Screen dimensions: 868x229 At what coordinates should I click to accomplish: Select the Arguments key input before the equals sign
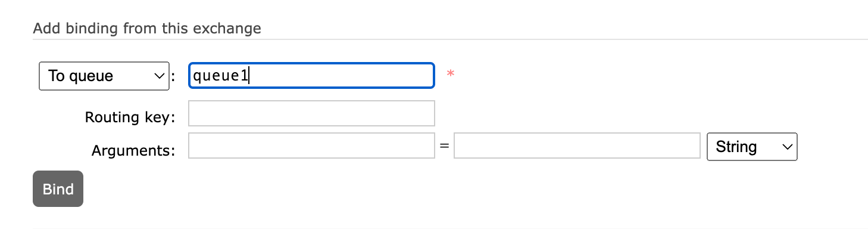311,146
